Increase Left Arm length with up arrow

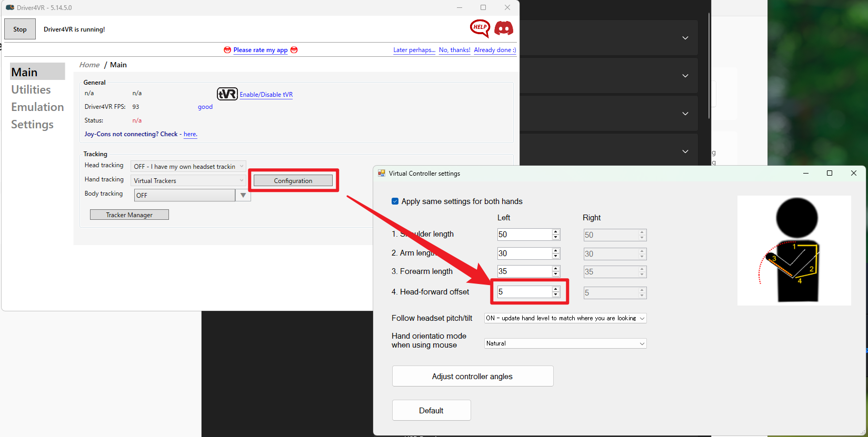556,251
